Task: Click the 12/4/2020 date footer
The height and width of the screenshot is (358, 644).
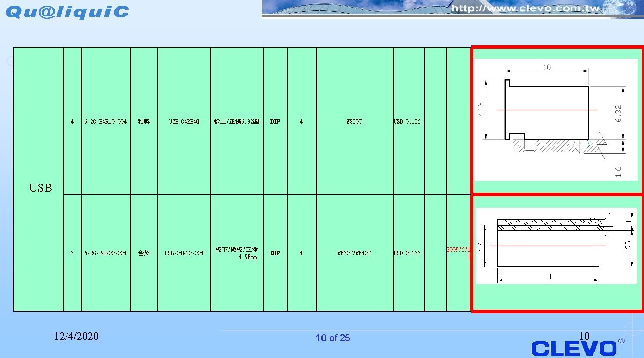Action: pyautogui.click(x=77, y=336)
